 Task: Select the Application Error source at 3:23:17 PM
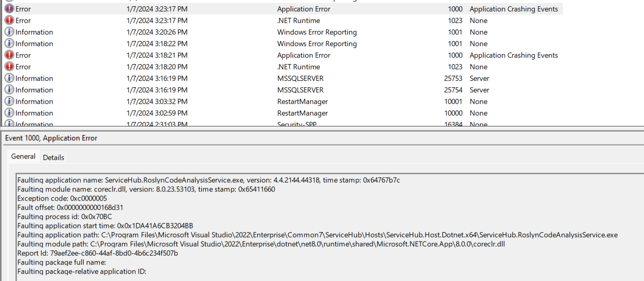[303, 9]
